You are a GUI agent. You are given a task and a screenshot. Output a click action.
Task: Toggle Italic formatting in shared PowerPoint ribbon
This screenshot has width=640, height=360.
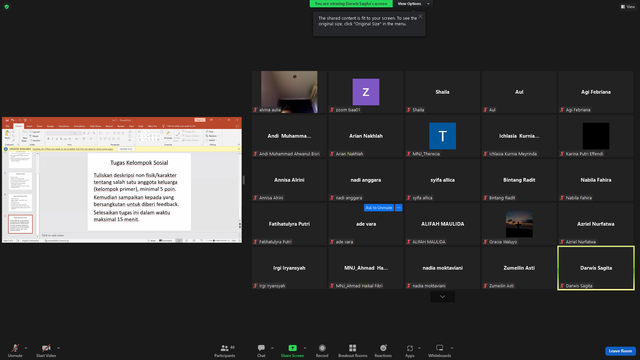[x=52, y=139]
